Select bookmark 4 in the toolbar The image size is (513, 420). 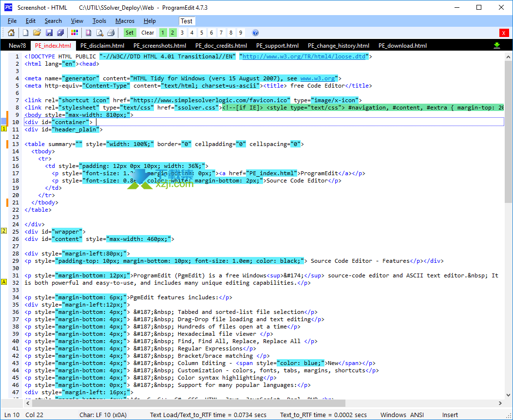pyautogui.click(x=192, y=33)
